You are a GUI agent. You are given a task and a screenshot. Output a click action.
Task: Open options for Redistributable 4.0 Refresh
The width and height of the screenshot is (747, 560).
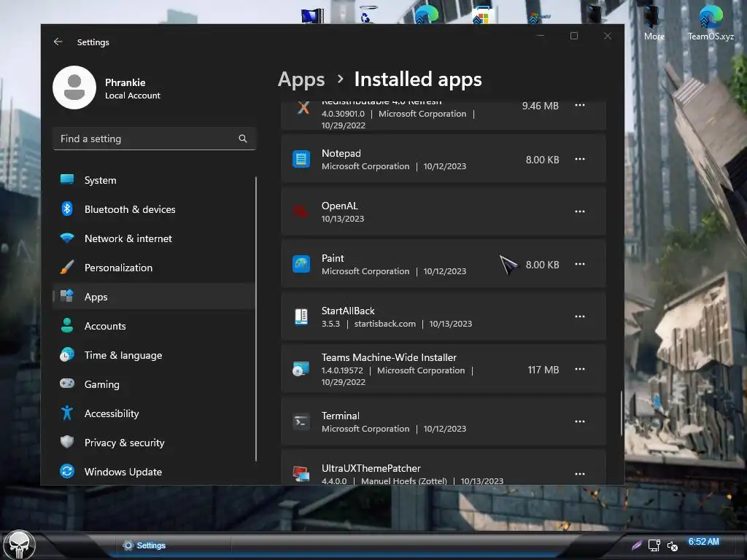point(580,105)
